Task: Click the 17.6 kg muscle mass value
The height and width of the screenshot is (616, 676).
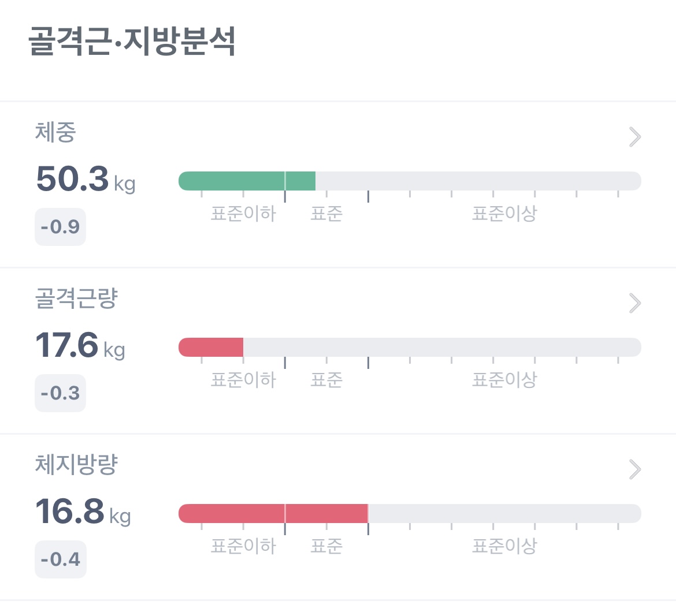Action: pyautogui.click(x=80, y=345)
